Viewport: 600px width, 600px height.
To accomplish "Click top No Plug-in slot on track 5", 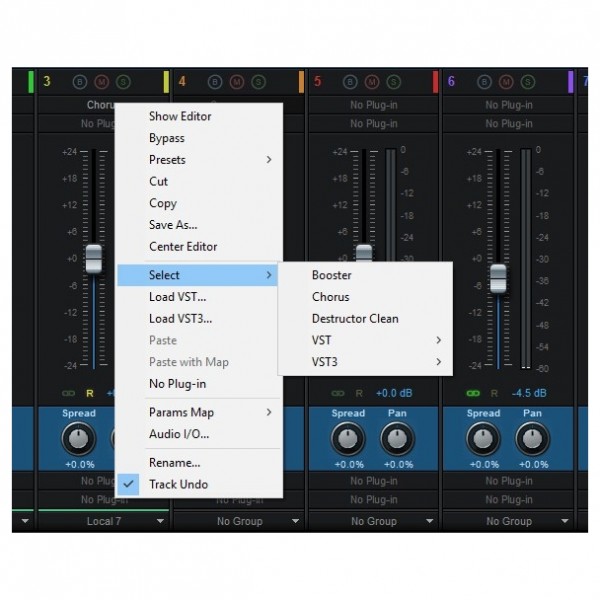I will [x=373, y=105].
